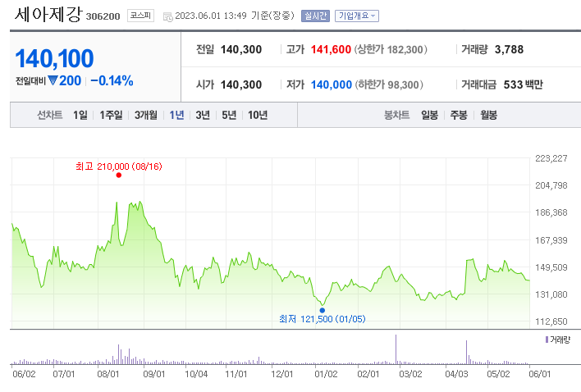This screenshot has width=581, height=392.
Task: Switch to the 10년 line chart
Action: 258,115
